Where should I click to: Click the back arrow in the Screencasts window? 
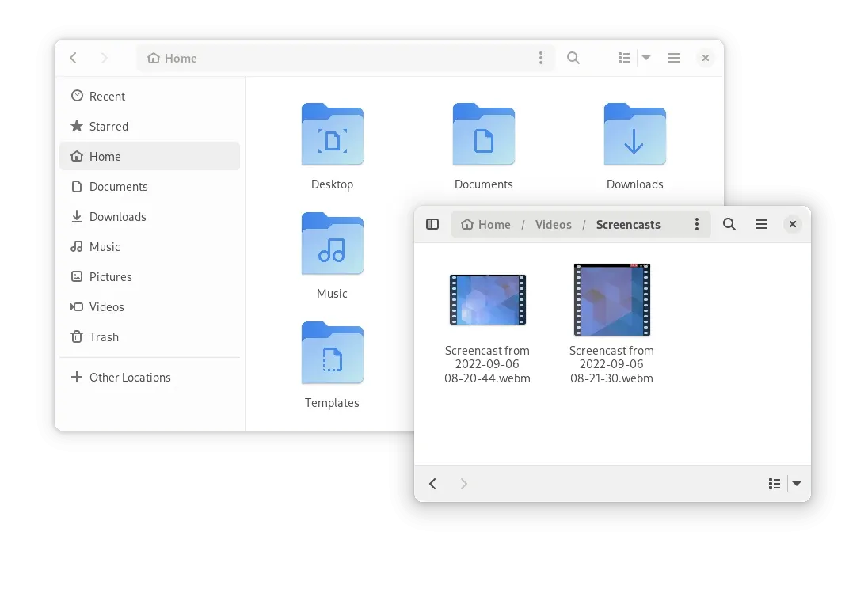[432, 483]
